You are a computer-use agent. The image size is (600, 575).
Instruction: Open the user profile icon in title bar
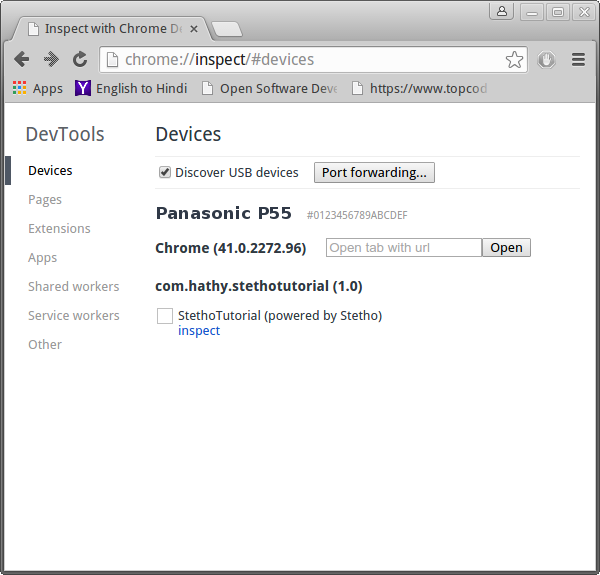(502, 11)
